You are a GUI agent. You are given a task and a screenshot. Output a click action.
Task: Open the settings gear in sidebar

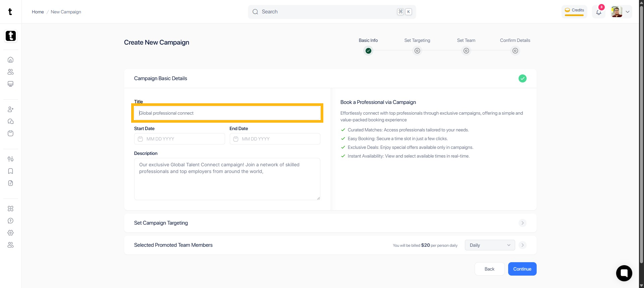pos(10,233)
